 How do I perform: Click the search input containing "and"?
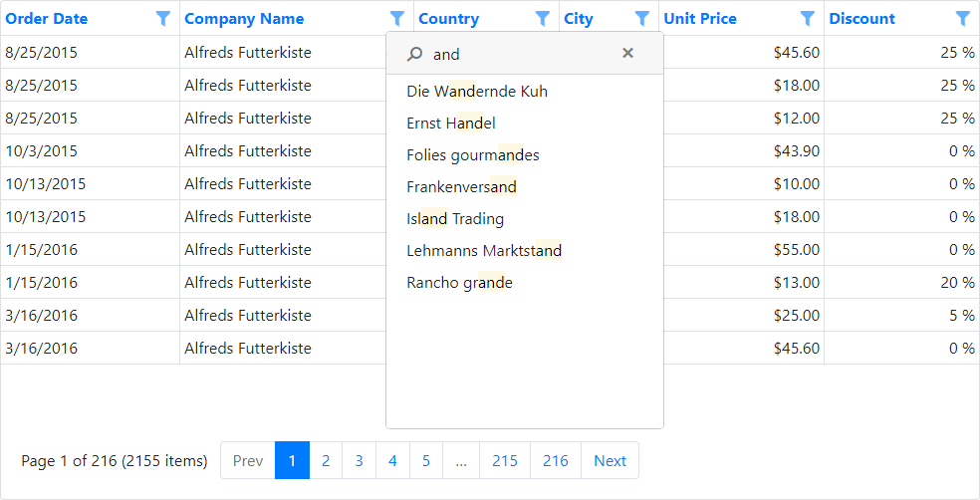(518, 55)
